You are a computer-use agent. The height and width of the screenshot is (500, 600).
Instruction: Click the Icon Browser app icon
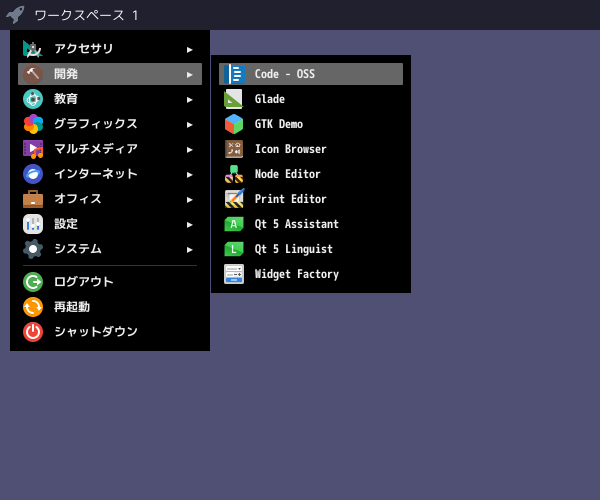[x=234, y=149]
